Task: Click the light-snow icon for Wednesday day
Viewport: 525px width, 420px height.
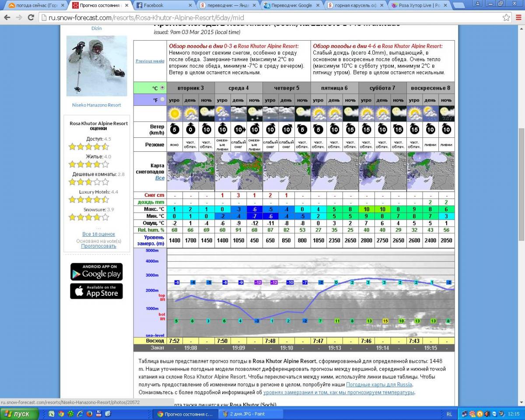Action: click(x=238, y=114)
